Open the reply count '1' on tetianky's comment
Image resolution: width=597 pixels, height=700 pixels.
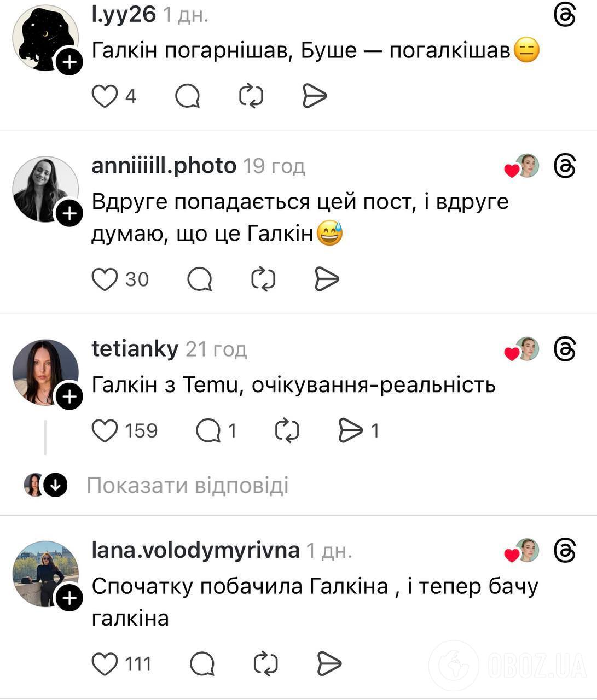point(232,431)
